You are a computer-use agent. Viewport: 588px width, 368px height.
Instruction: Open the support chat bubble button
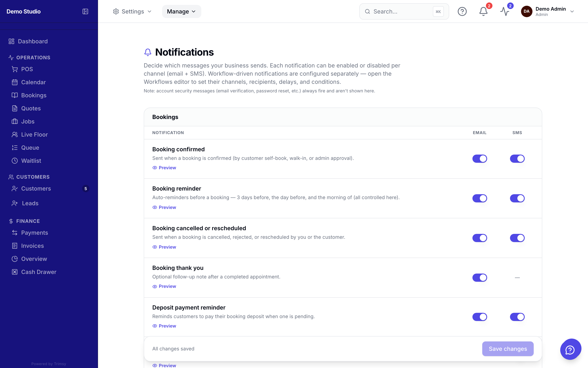tap(570, 349)
